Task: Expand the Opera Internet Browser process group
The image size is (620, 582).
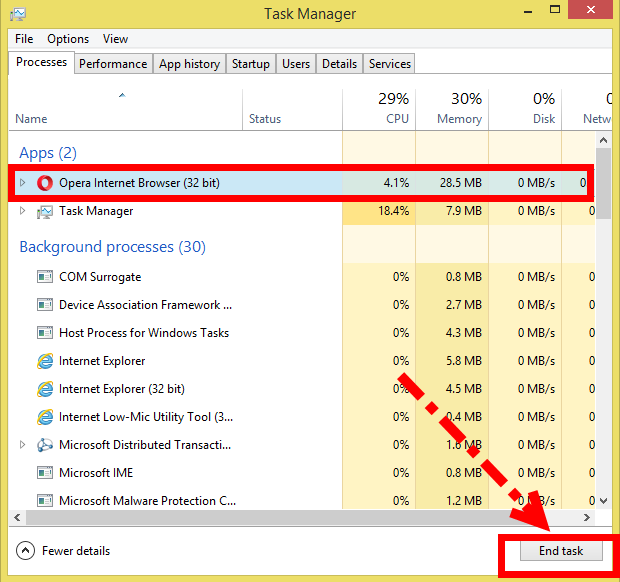Action: [23, 183]
